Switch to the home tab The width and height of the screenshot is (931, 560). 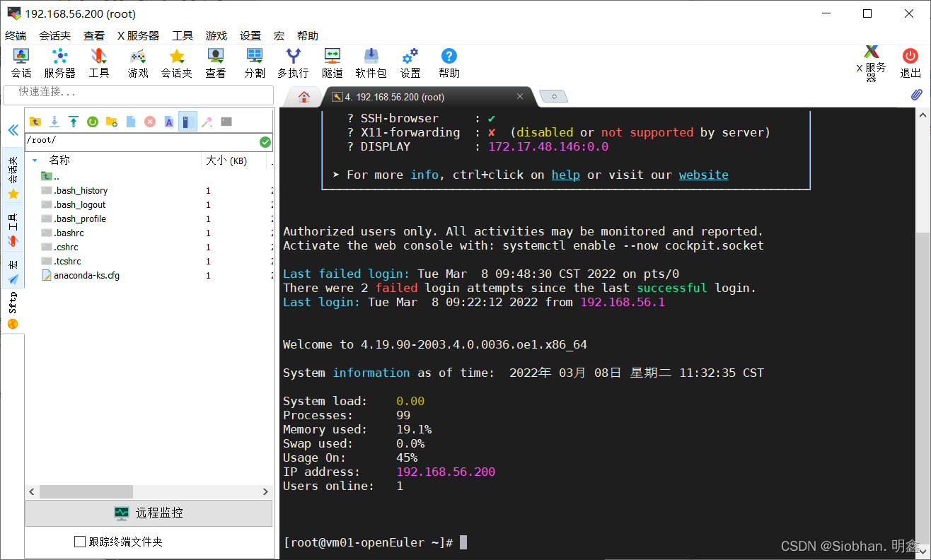pyautogui.click(x=304, y=97)
